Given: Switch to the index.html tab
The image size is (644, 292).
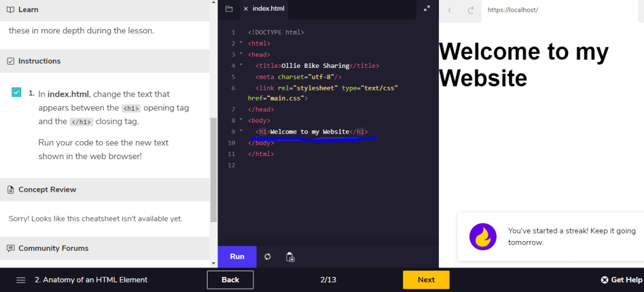Looking at the screenshot, I should pos(269,9).
